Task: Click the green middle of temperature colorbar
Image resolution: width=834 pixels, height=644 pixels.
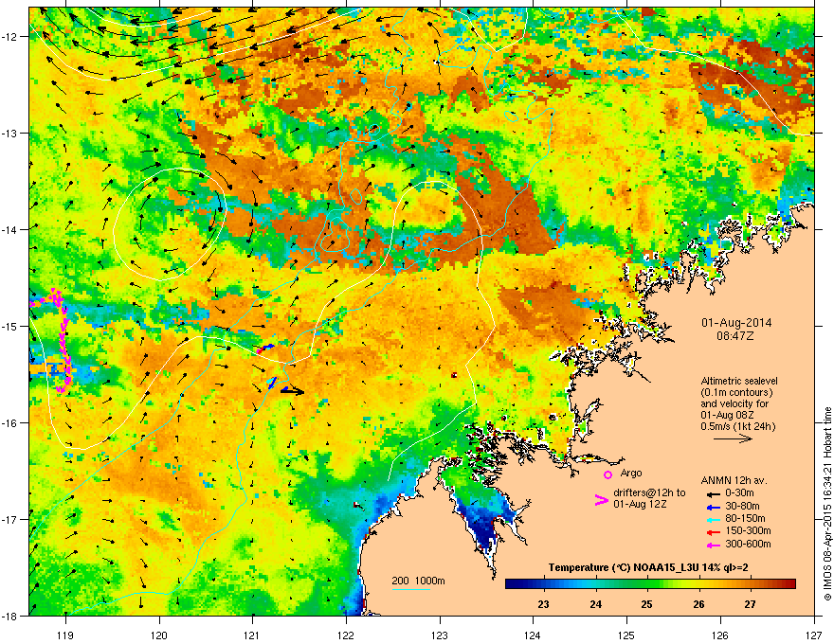Action: (650, 584)
